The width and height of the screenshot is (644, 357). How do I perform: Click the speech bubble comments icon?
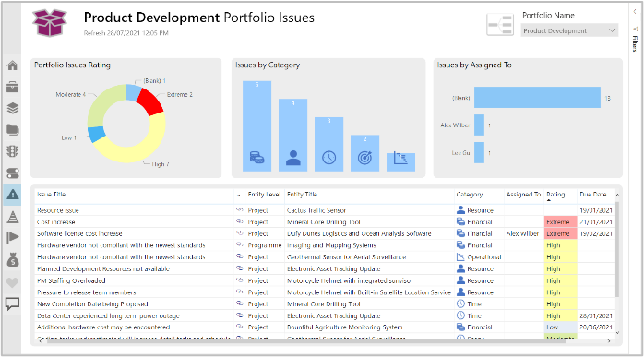[12, 304]
